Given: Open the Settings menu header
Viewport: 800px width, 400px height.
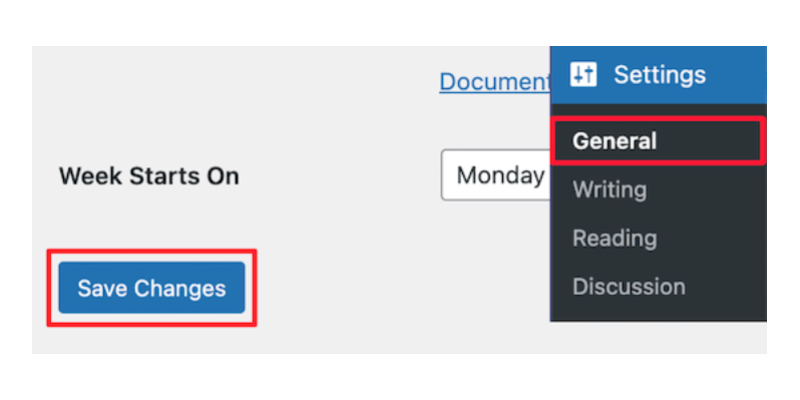Looking at the screenshot, I should pos(659,74).
